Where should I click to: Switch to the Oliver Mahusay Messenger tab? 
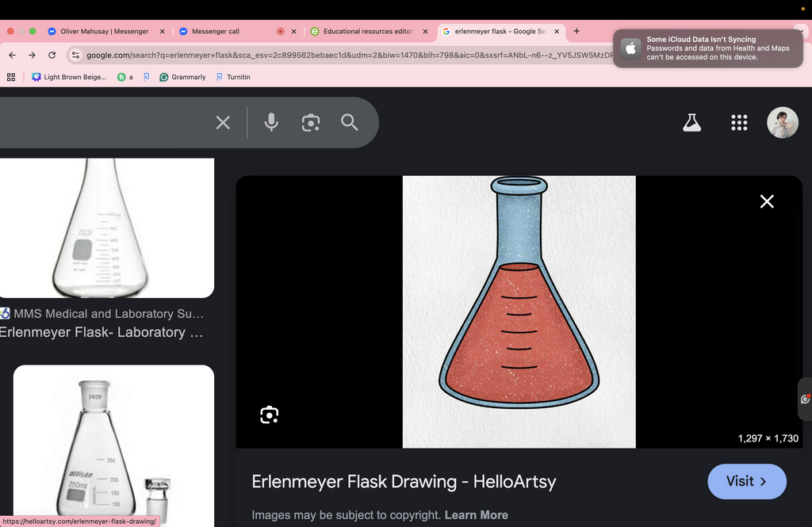105,31
